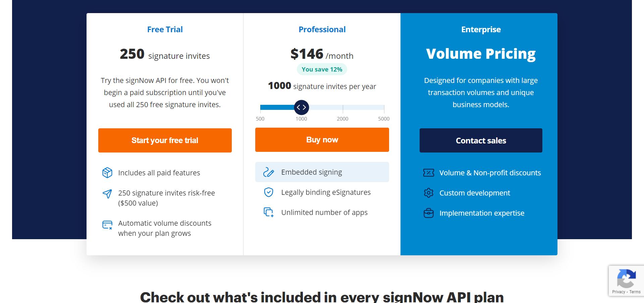The image size is (644, 303).
Task: Click the signature invites slider handle
Action: tap(301, 107)
